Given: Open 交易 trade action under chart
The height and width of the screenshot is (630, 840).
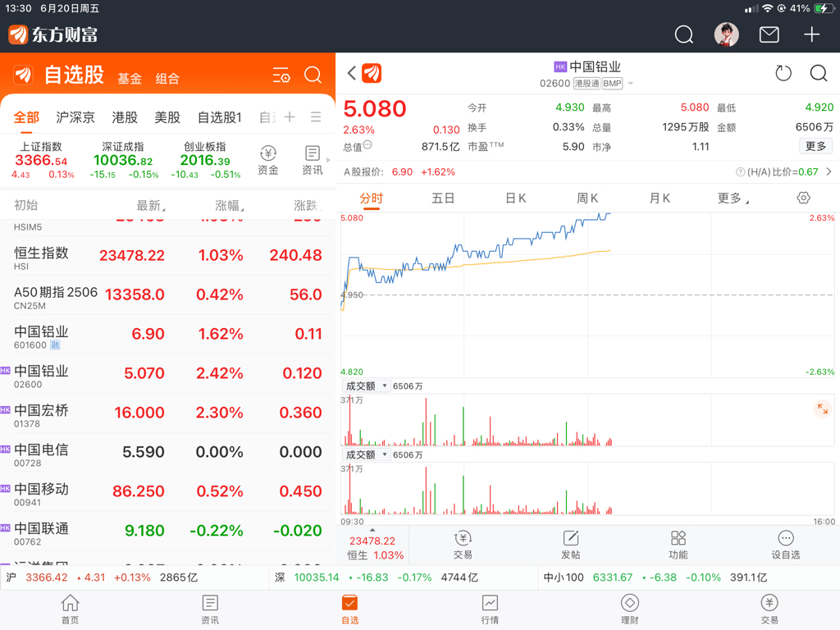Looking at the screenshot, I should click(x=463, y=546).
